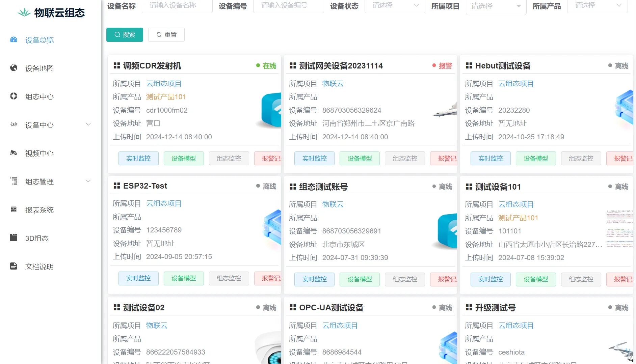Click the 组态中心 sidebar icon
Screen dimensions: 636x364
click(x=14, y=96)
